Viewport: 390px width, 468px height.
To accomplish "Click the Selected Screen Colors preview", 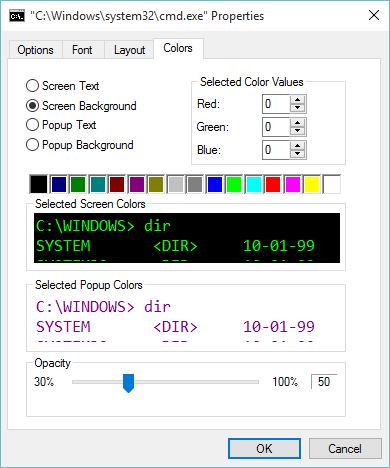I will pyautogui.click(x=187, y=238).
